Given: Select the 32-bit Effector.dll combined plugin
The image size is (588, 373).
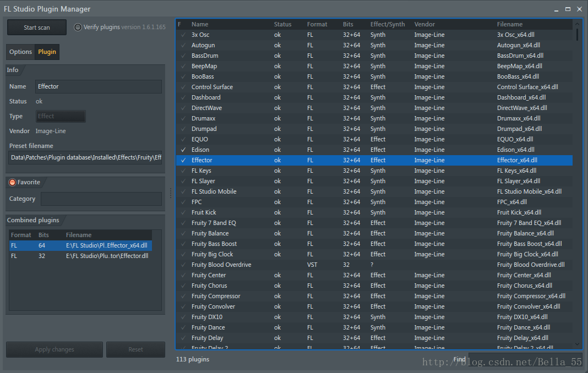Looking at the screenshot, I should pyautogui.click(x=80, y=256).
